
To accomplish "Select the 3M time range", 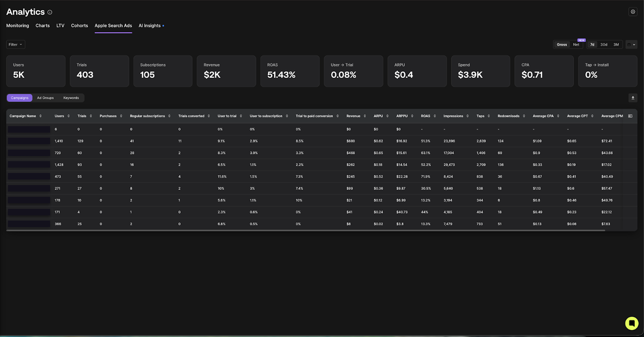I will pyautogui.click(x=616, y=45).
